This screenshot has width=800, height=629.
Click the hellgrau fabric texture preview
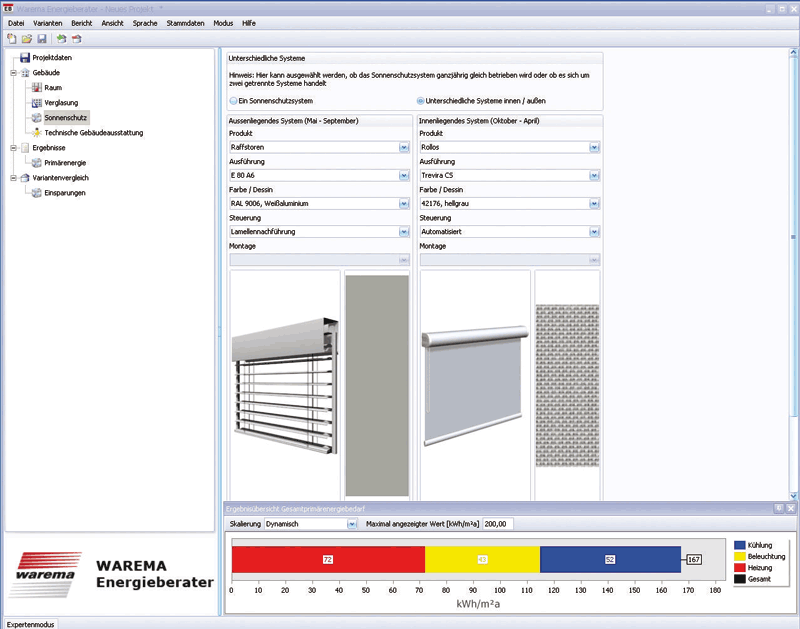tap(567, 386)
